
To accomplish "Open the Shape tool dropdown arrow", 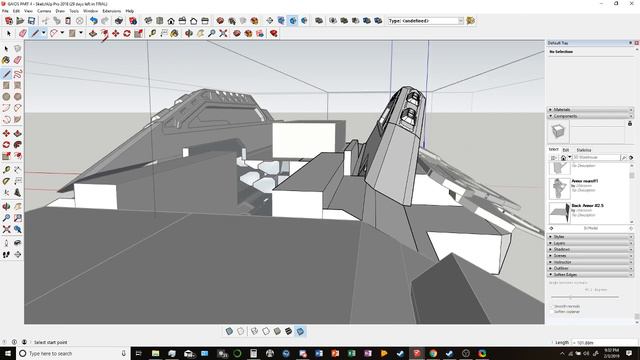I will (81, 33).
